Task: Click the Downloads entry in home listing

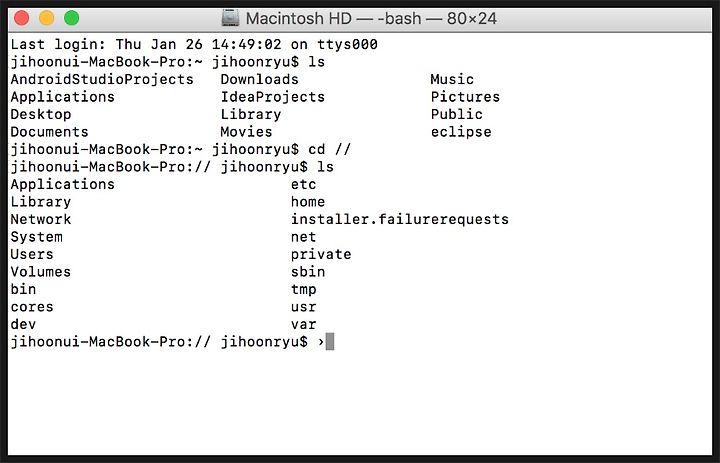Action: pyautogui.click(x=259, y=79)
